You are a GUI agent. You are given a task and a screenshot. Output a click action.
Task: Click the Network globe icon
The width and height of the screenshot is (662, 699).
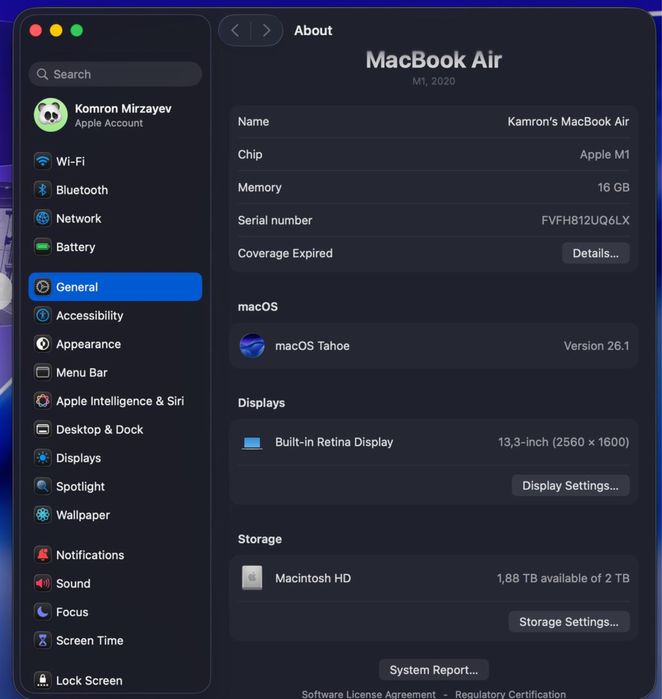pos(43,218)
